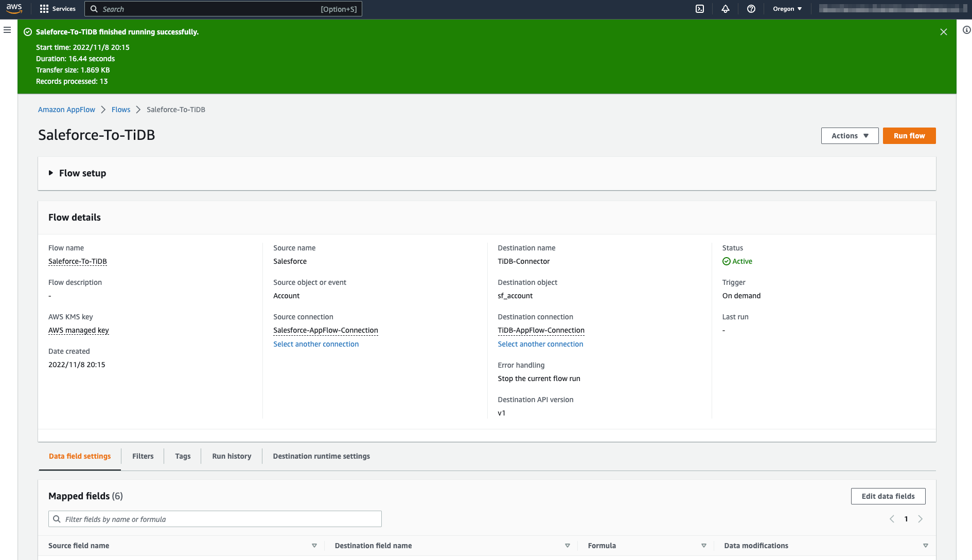Click the Mapped fields (6) heading
This screenshot has width=972, height=560.
85,496
